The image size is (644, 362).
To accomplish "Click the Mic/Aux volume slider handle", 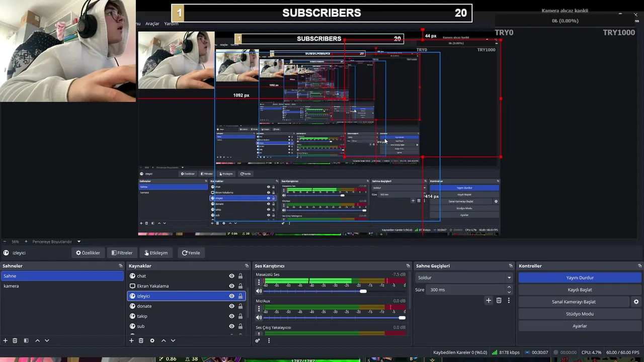I will pos(402,317).
